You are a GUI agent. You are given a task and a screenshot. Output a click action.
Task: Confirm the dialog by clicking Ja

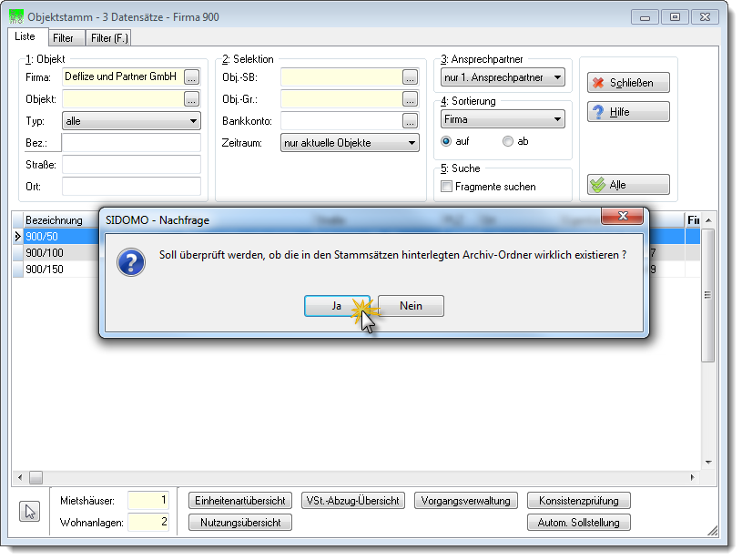pos(337,306)
